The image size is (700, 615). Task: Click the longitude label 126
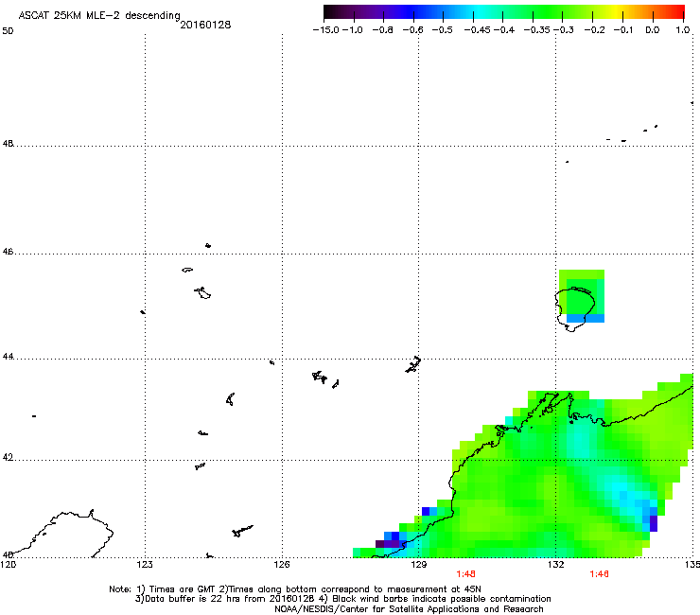click(282, 565)
